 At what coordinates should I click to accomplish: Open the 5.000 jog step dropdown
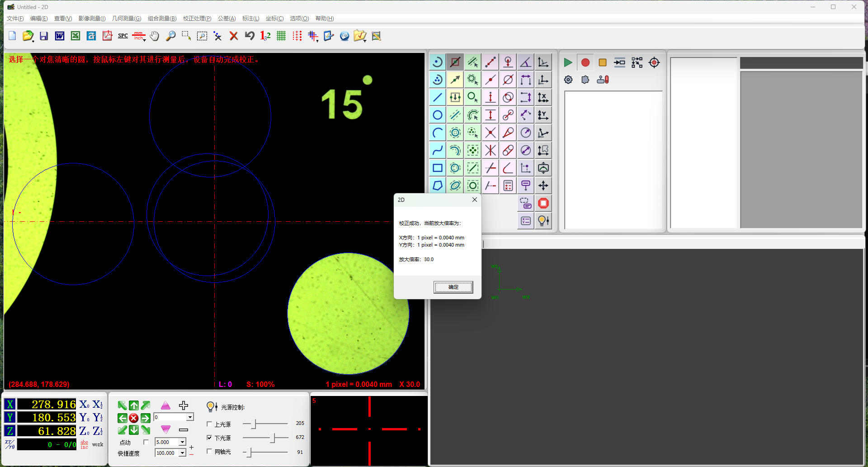(x=182, y=442)
